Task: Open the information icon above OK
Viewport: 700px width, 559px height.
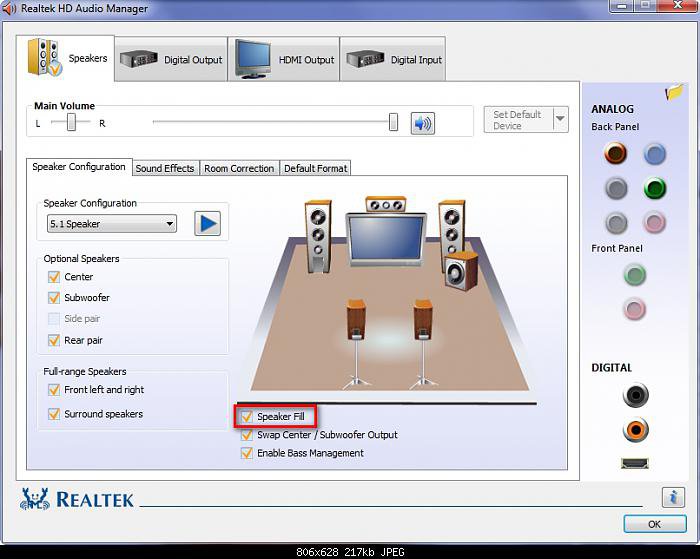Action: click(673, 497)
